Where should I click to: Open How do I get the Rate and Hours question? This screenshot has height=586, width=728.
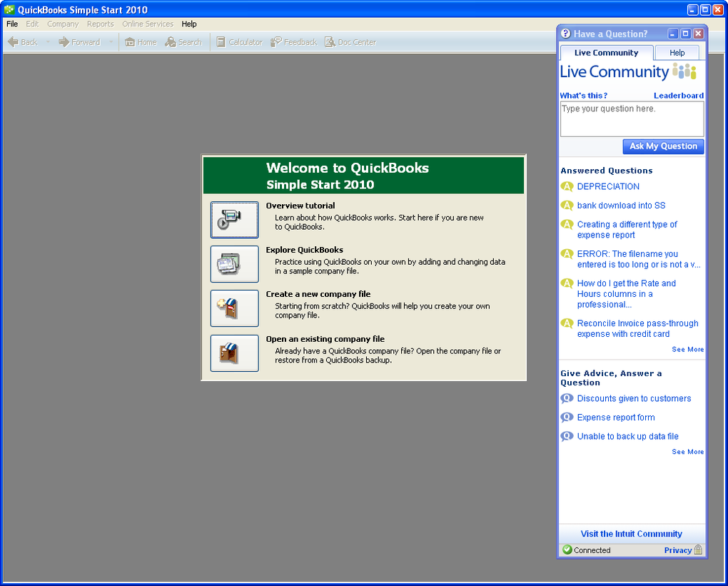pyautogui.click(x=627, y=294)
